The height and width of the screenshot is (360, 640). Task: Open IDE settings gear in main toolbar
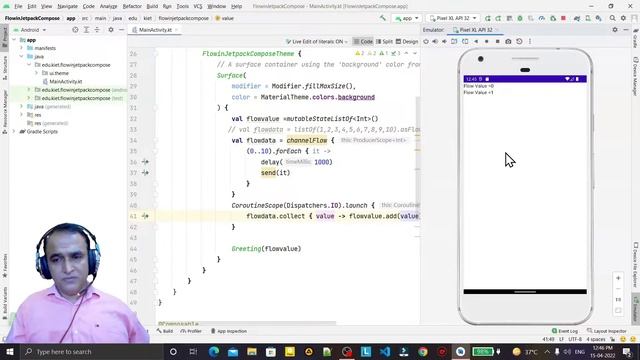point(623,18)
